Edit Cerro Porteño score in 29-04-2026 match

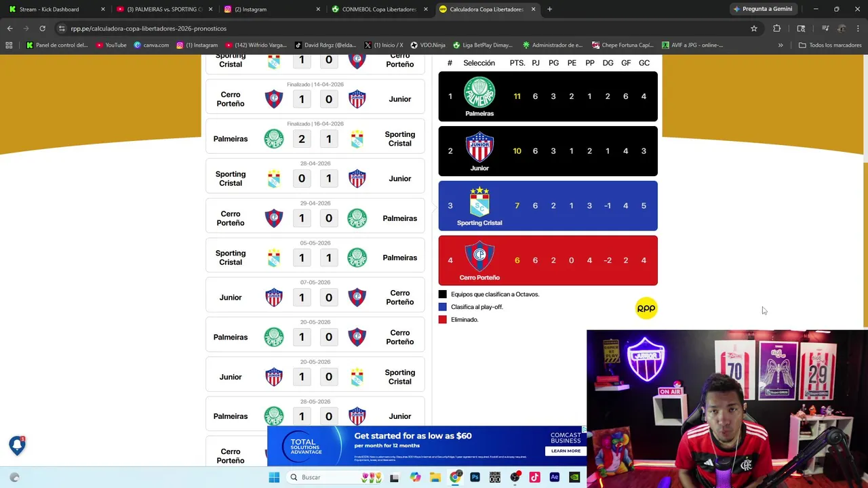pos(302,218)
